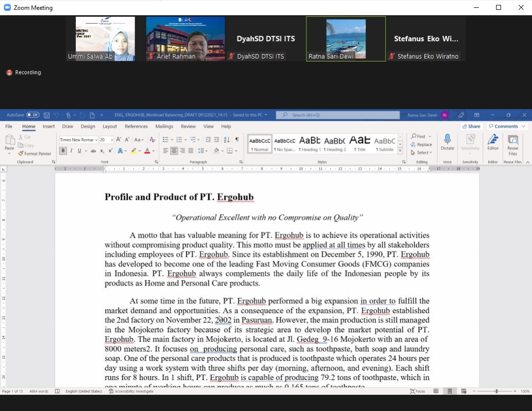Click the Clear All Formatting icon
The width and height of the screenshot is (532, 411).
(152, 140)
